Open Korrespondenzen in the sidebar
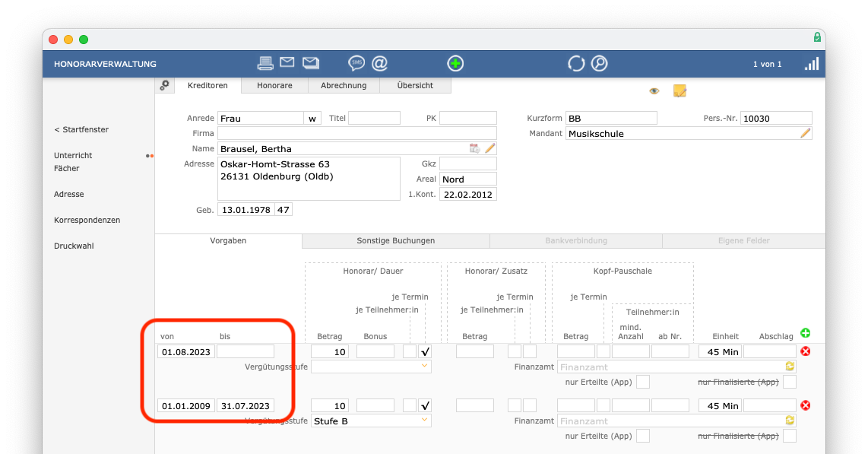 (x=87, y=221)
